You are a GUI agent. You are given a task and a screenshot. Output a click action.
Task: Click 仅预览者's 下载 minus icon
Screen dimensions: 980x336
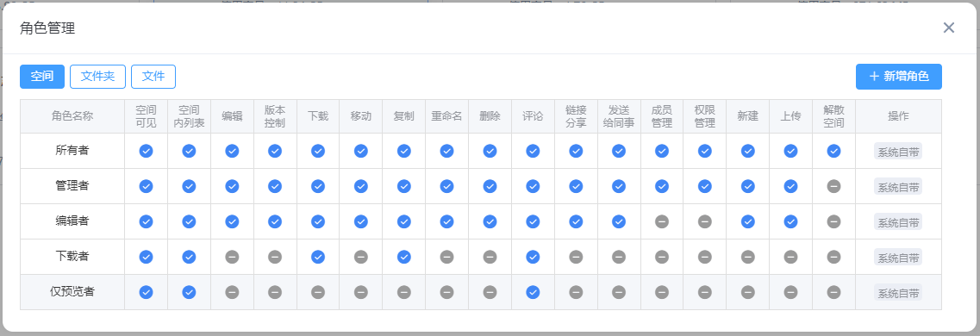(x=318, y=292)
